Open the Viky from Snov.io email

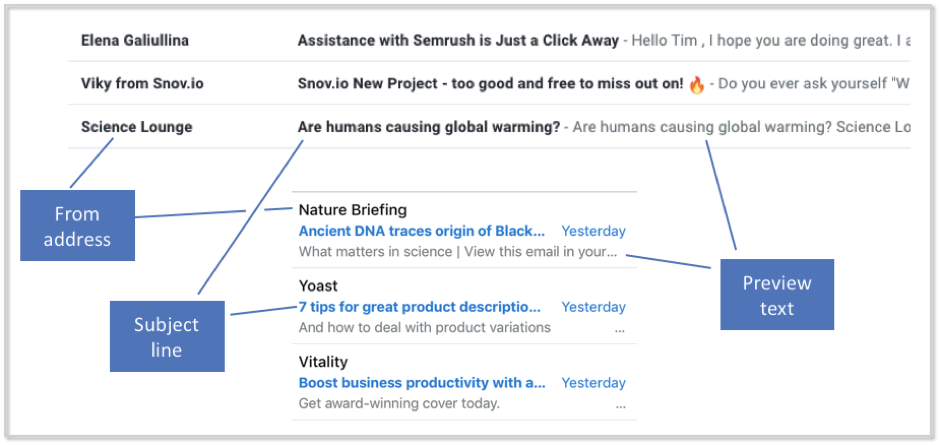[489, 83]
